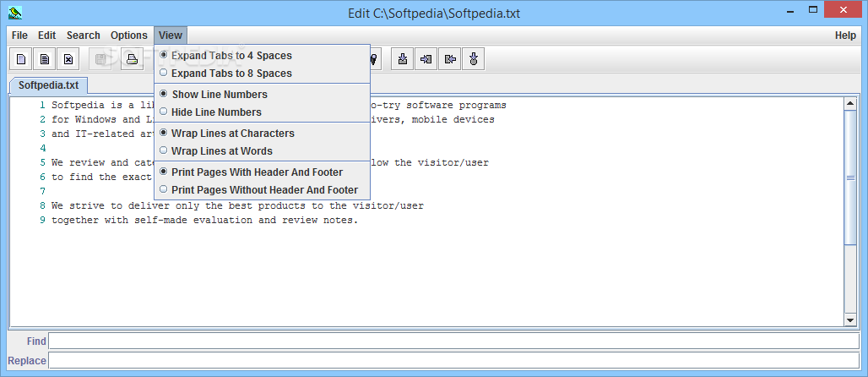The image size is (868, 377).
Task: Click "the visitor/user" text on line 5
Action: pos(442,162)
